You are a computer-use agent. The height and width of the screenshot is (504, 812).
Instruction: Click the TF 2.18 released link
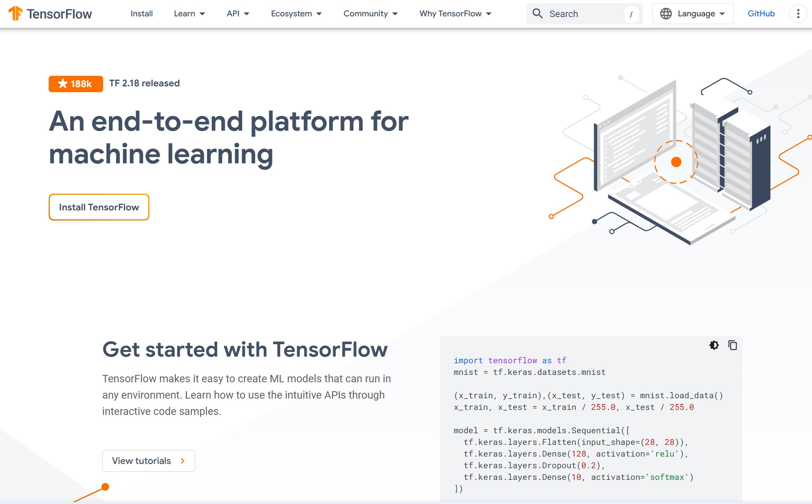click(x=144, y=83)
